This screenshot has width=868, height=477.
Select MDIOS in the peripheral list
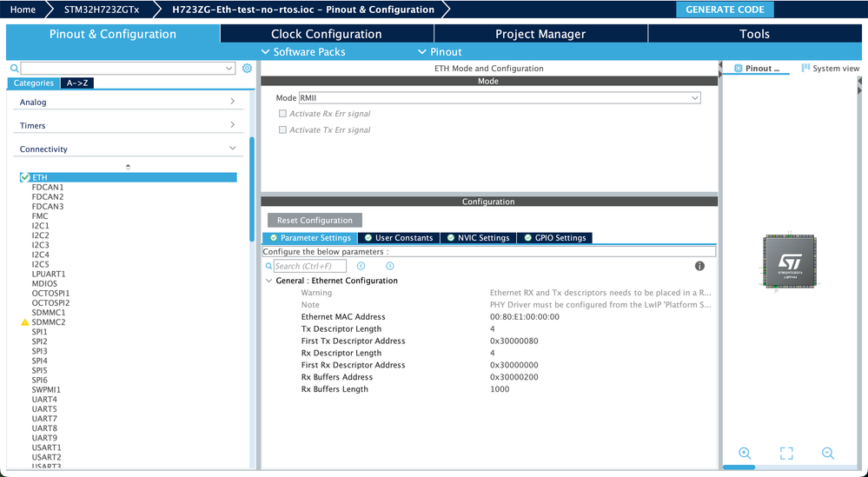[x=44, y=283]
